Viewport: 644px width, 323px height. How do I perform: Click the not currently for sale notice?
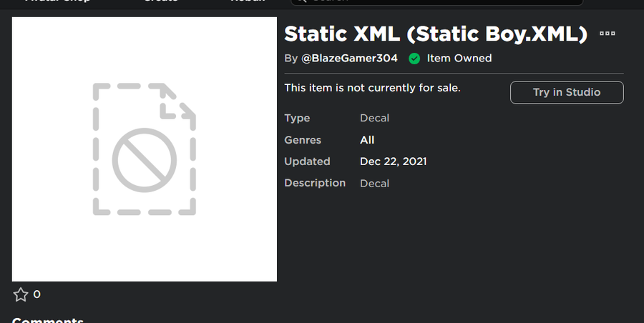[372, 88]
